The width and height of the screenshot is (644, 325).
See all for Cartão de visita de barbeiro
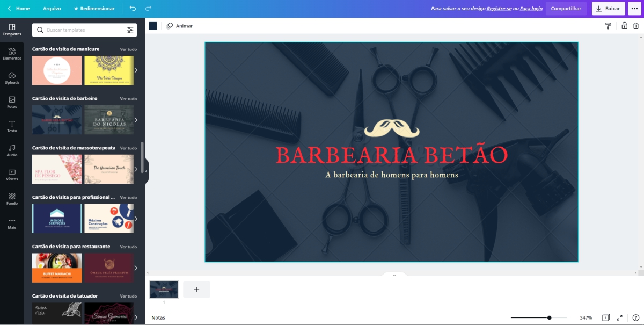[128, 99]
